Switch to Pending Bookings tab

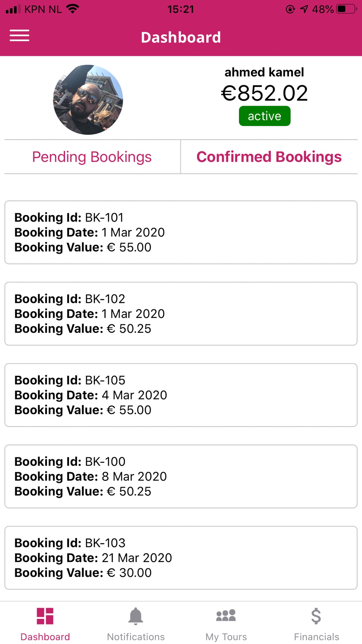[92, 157]
